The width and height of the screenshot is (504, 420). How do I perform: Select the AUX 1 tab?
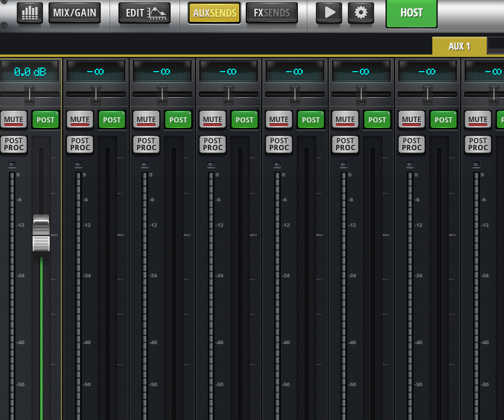[459, 46]
